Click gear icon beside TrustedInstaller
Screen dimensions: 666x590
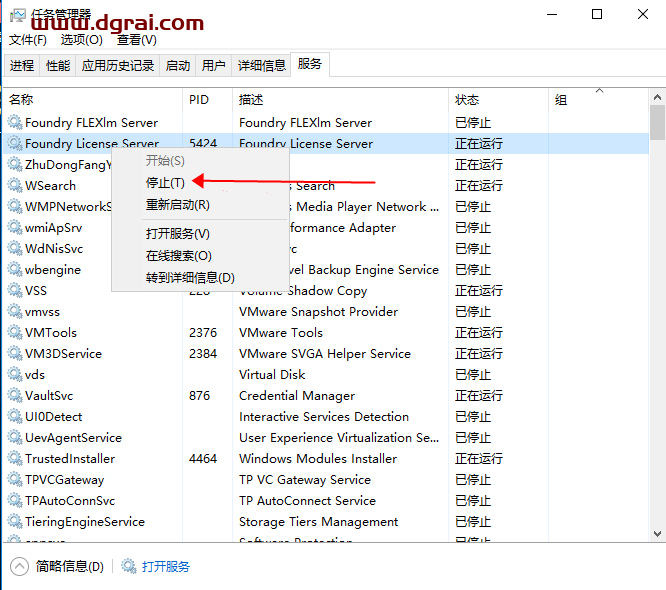click(14, 459)
